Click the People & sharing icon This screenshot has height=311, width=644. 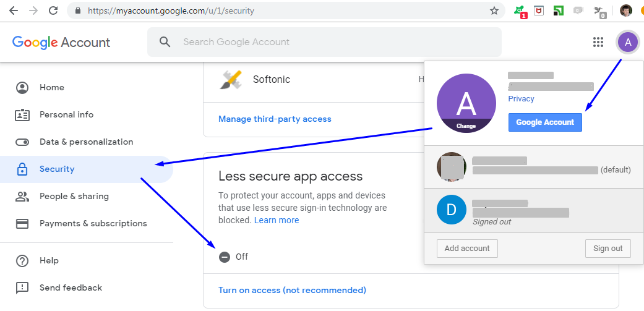click(x=22, y=196)
